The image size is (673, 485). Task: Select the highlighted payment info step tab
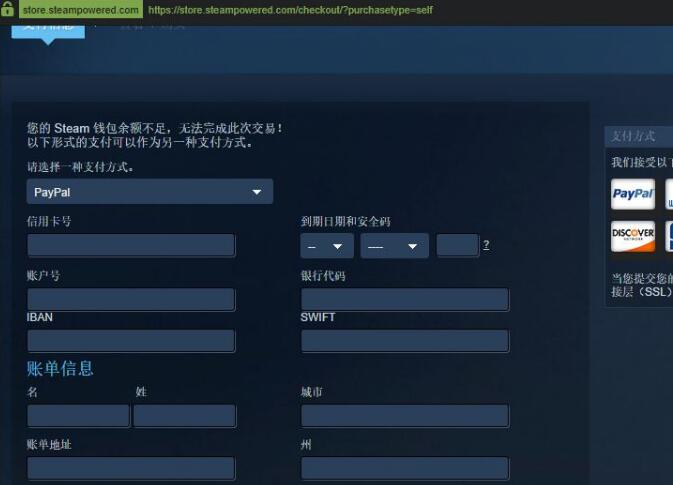tap(48, 31)
